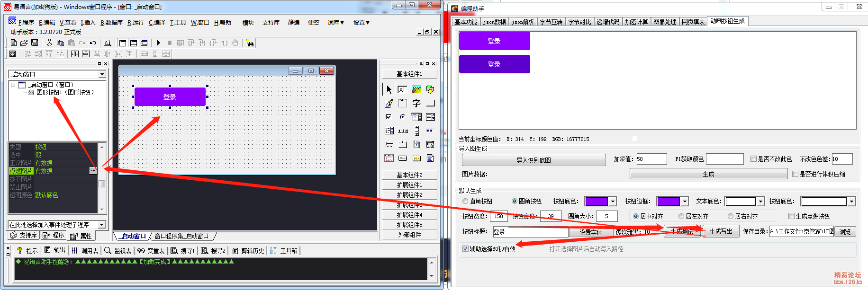Select the 直角按钮 radio button

[465, 202]
